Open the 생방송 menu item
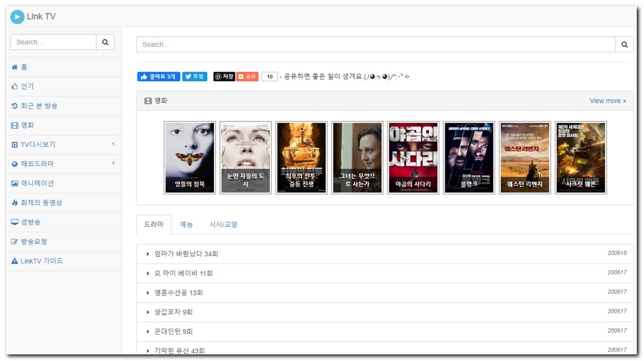The image size is (644, 361). (x=64, y=222)
